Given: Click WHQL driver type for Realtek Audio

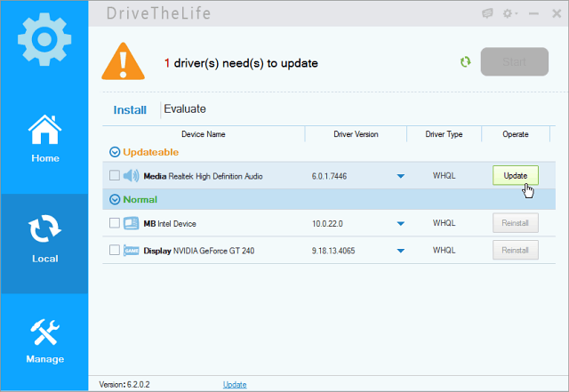Looking at the screenshot, I should (444, 176).
